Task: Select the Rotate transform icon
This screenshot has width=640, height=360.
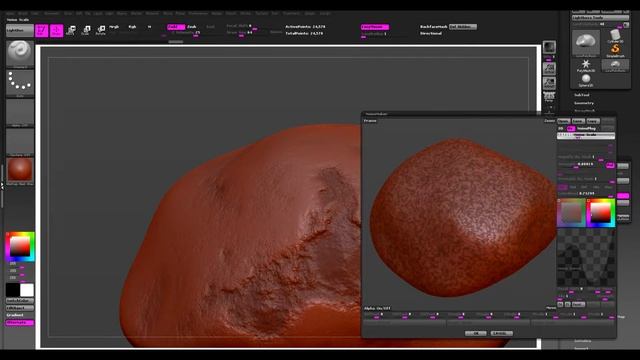Action: pyautogui.click(x=101, y=30)
